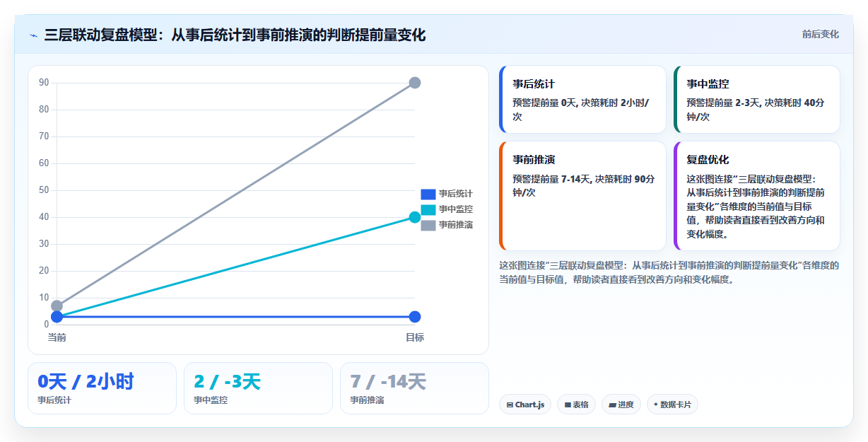Click the 事前推演 caption under the gray stat
868x442 pixels.
(367, 400)
